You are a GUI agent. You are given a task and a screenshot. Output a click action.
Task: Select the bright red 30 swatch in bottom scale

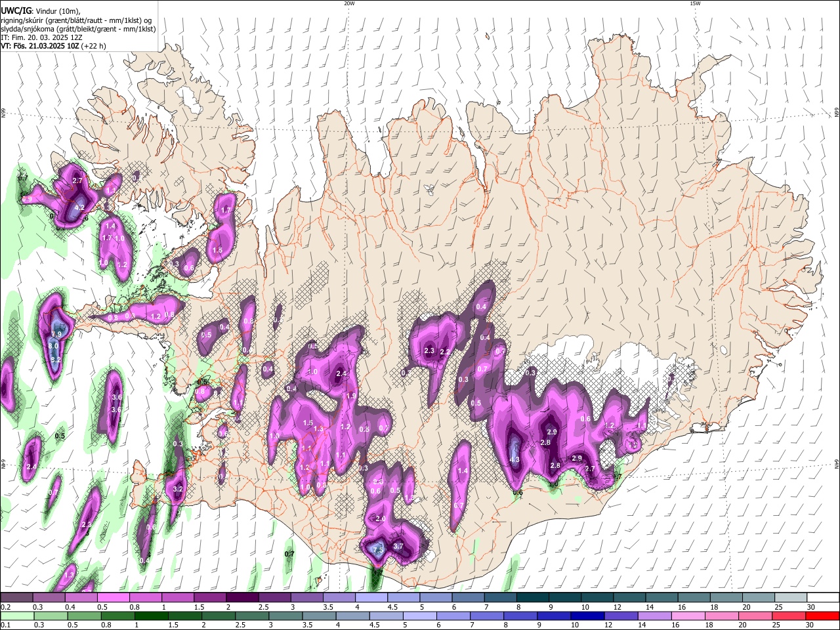click(x=823, y=616)
